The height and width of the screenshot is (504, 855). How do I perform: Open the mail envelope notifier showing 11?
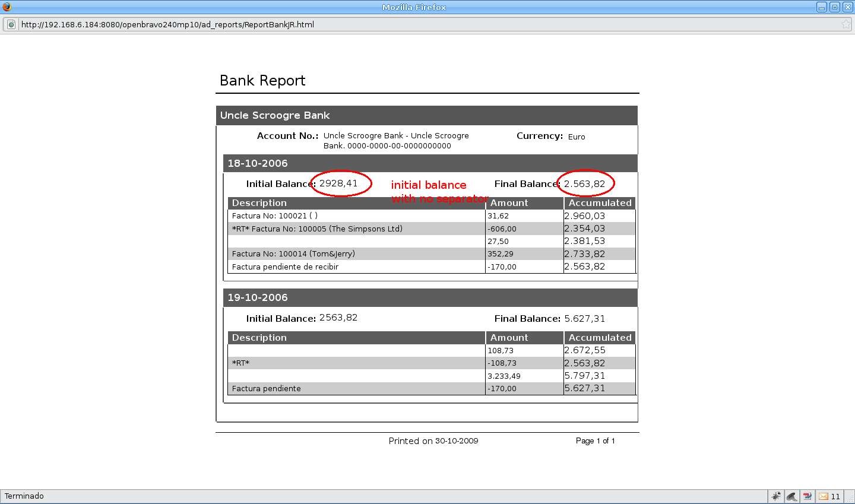[x=829, y=496]
